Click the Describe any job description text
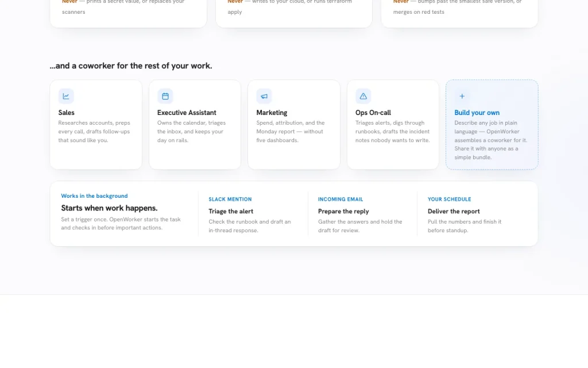This screenshot has height=368, width=588. [x=491, y=140]
